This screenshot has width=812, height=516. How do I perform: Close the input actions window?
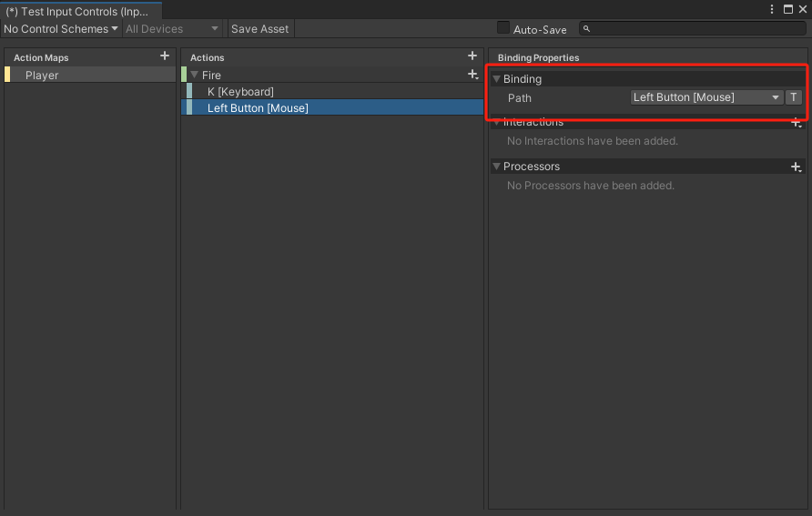(x=803, y=9)
